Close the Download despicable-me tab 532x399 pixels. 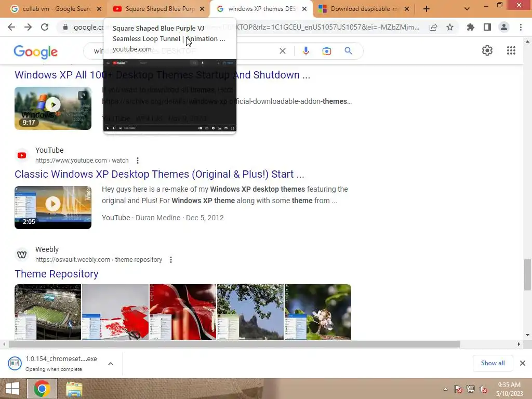pos(407,9)
